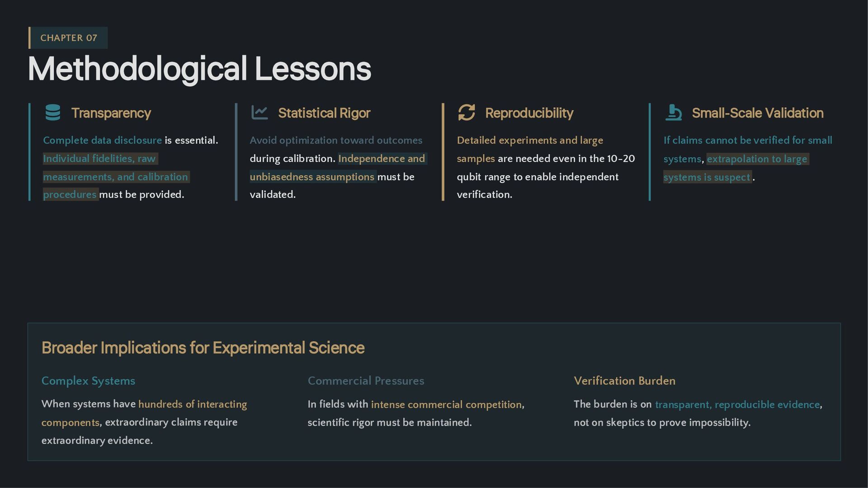Click the Transparency heading
Screen dimensions: 868x488
(111, 113)
